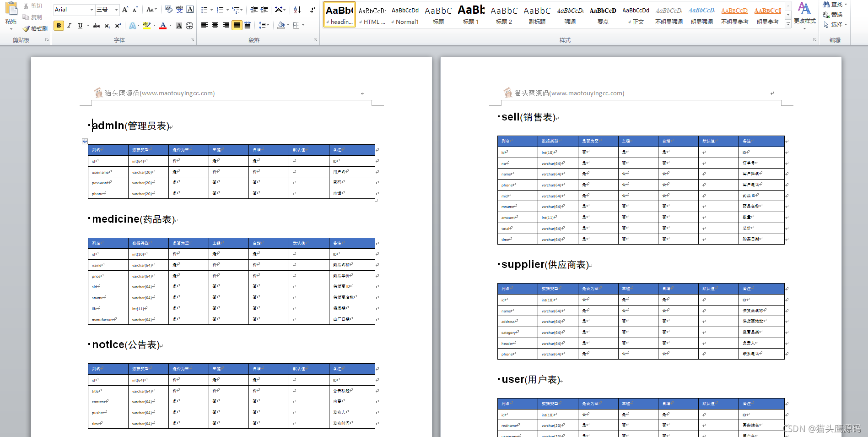Click the subscript icon

(108, 26)
